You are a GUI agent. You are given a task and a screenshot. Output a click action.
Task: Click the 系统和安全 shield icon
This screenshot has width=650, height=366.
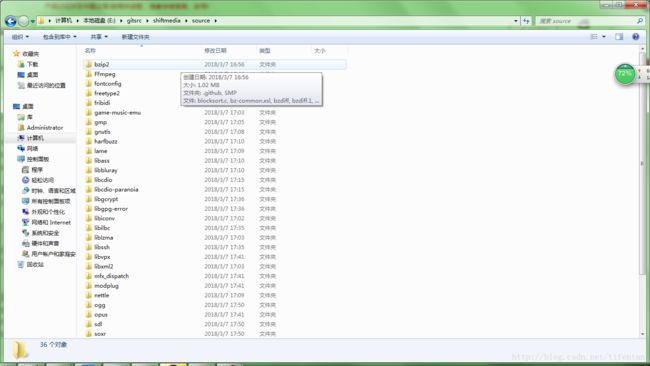(x=25, y=233)
